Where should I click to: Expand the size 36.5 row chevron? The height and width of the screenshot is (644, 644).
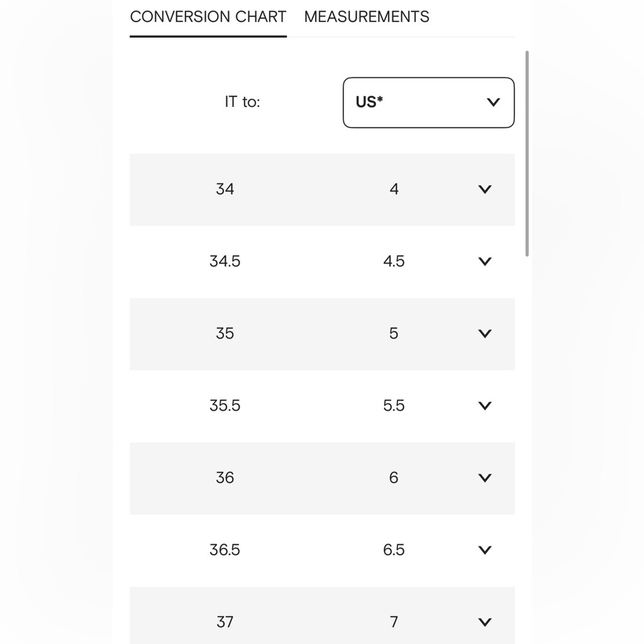click(x=485, y=550)
